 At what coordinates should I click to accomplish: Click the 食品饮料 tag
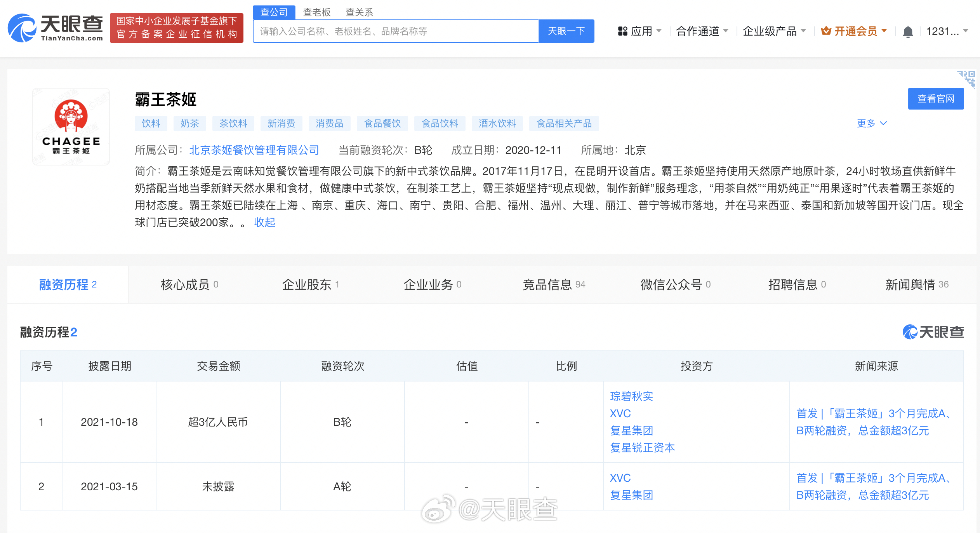tap(440, 124)
